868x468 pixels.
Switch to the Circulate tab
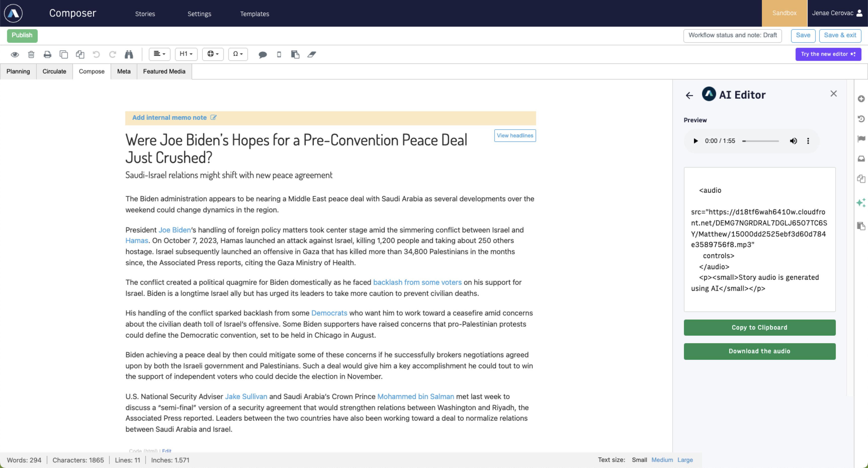pos(54,71)
